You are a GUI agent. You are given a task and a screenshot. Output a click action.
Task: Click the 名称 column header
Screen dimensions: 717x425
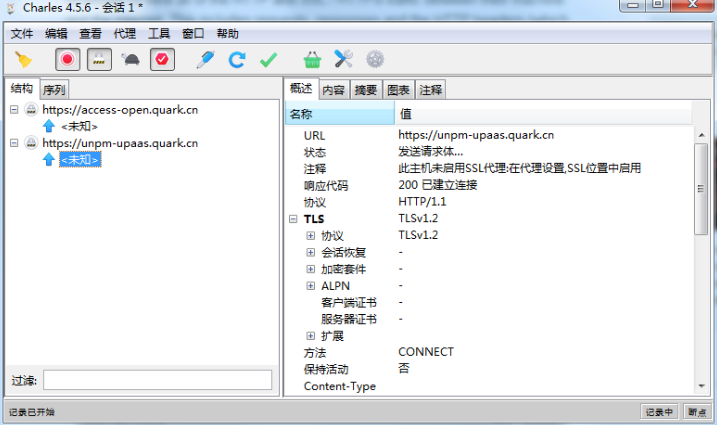click(340, 114)
